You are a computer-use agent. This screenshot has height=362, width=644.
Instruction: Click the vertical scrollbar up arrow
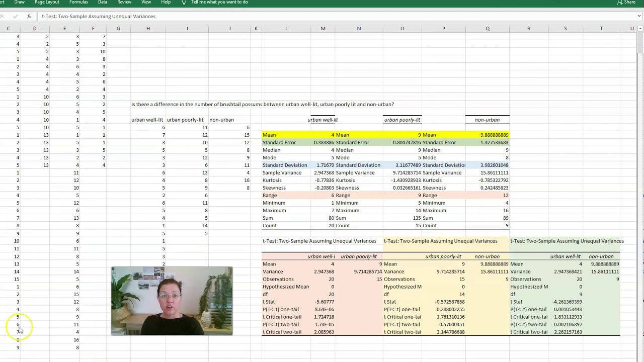coord(640,29)
